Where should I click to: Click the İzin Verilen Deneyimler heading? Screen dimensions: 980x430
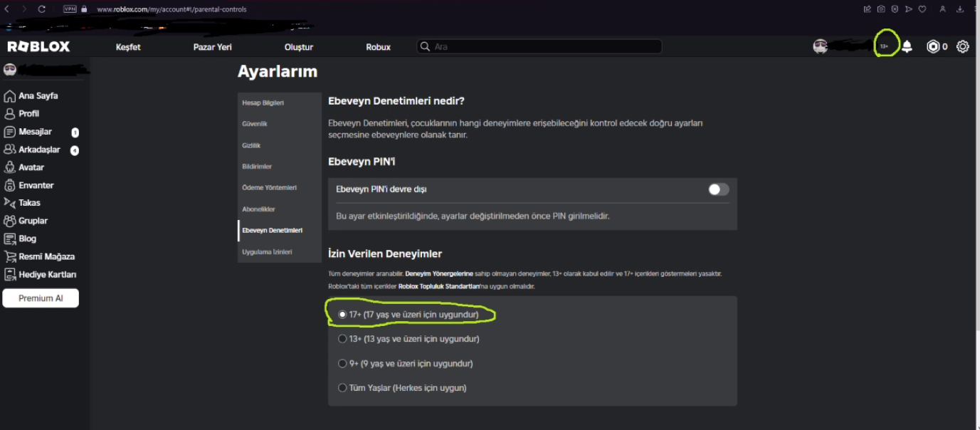385,254
